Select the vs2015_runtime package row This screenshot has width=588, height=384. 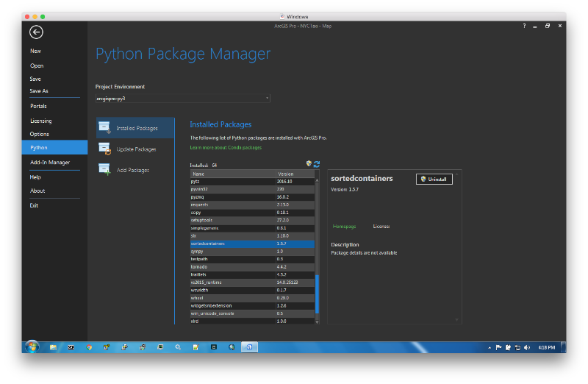point(252,282)
